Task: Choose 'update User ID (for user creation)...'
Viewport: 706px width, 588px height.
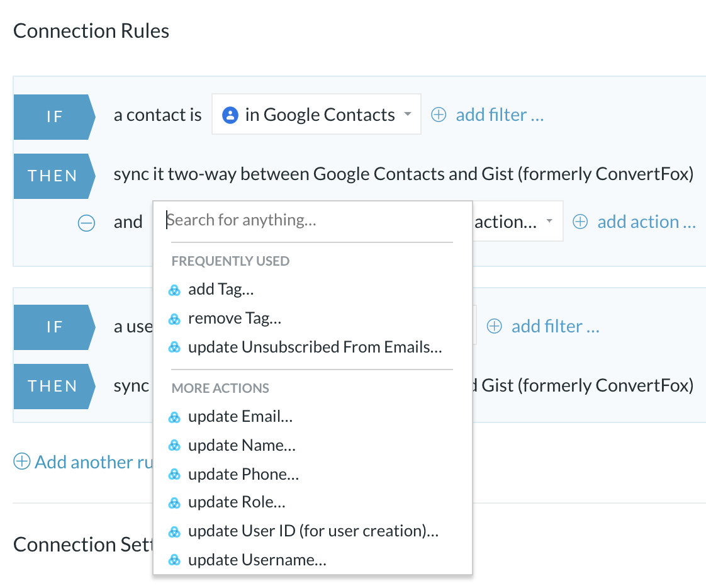Action: (313, 531)
